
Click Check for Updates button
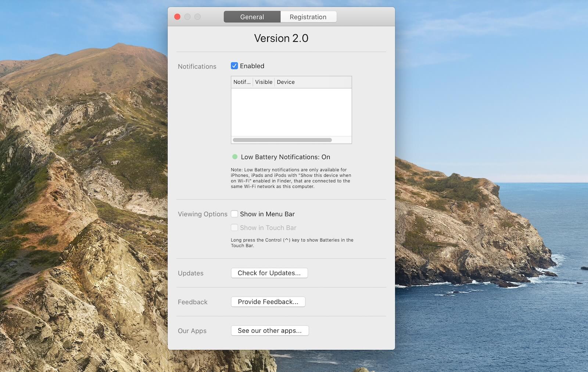269,273
